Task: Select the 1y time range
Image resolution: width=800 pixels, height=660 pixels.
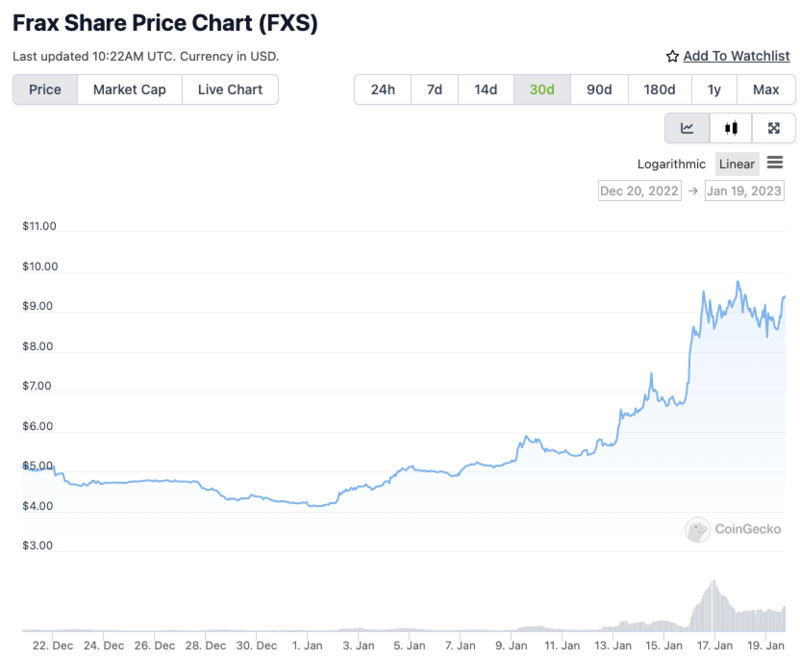Action: (714, 89)
